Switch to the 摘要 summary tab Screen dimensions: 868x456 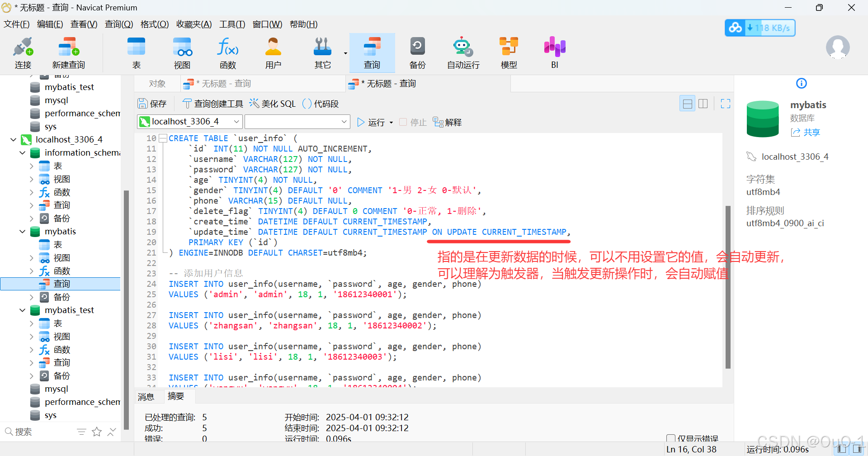click(176, 396)
